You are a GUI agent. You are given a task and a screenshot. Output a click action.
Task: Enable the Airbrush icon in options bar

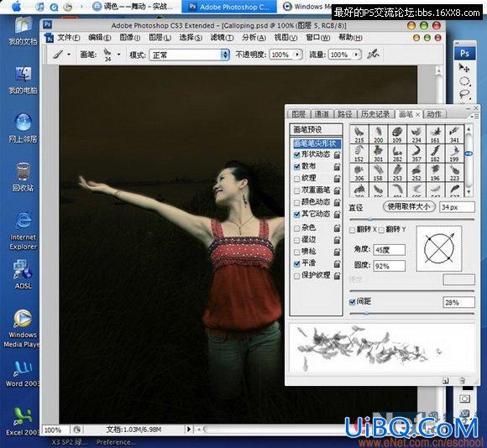[x=373, y=55]
